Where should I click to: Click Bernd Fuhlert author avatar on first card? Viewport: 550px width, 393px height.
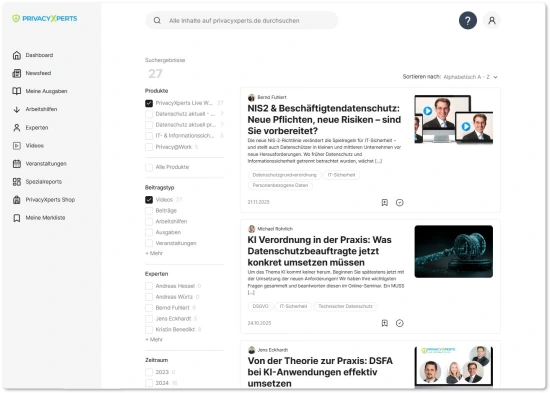[251, 97]
